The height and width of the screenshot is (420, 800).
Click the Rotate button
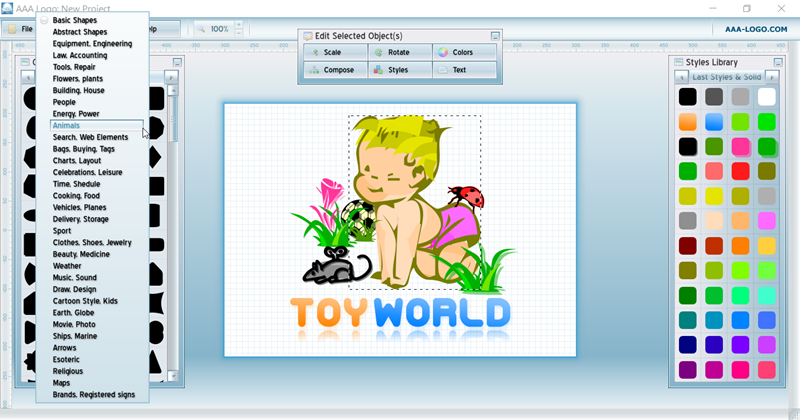pyautogui.click(x=400, y=52)
